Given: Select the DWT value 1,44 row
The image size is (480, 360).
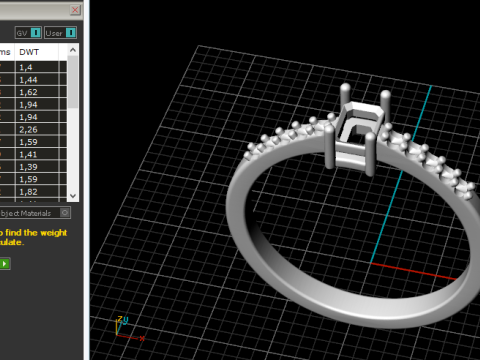Looking at the screenshot, I should tap(33, 80).
